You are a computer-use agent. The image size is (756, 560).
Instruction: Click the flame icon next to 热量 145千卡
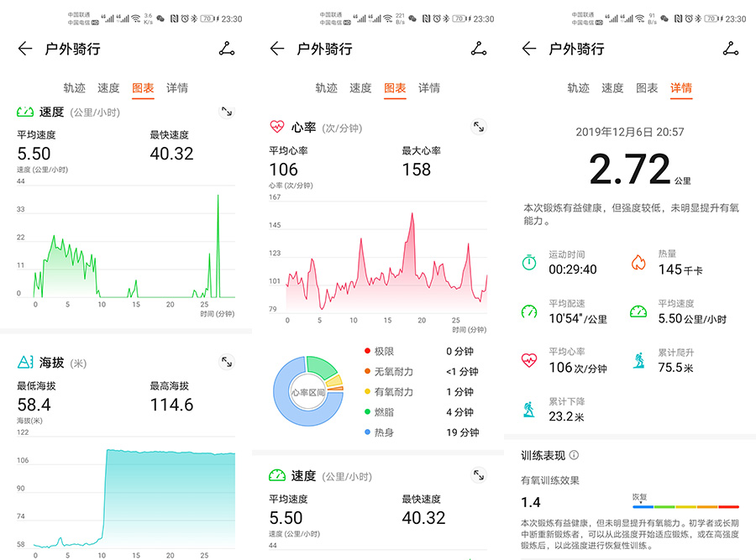pyautogui.click(x=638, y=263)
